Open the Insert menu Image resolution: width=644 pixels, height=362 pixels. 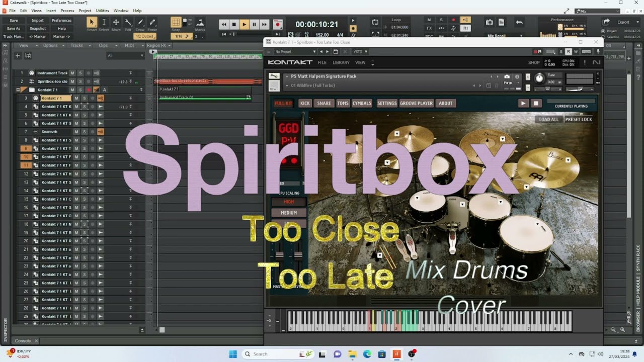point(51,11)
